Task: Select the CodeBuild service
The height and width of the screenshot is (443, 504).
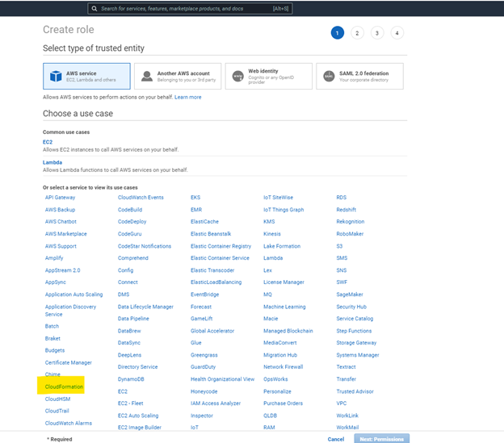Action: click(x=130, y=210)
